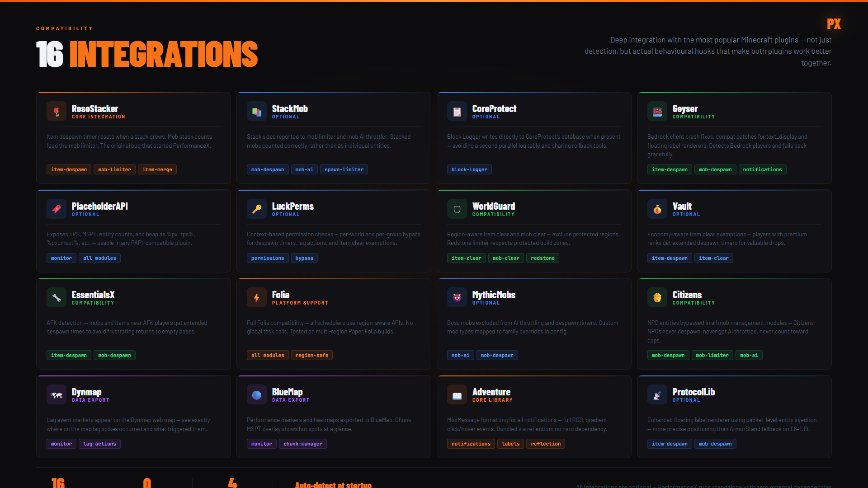Click the MythicMobs card title
This screenshot has width=868, height=488.
494,295
